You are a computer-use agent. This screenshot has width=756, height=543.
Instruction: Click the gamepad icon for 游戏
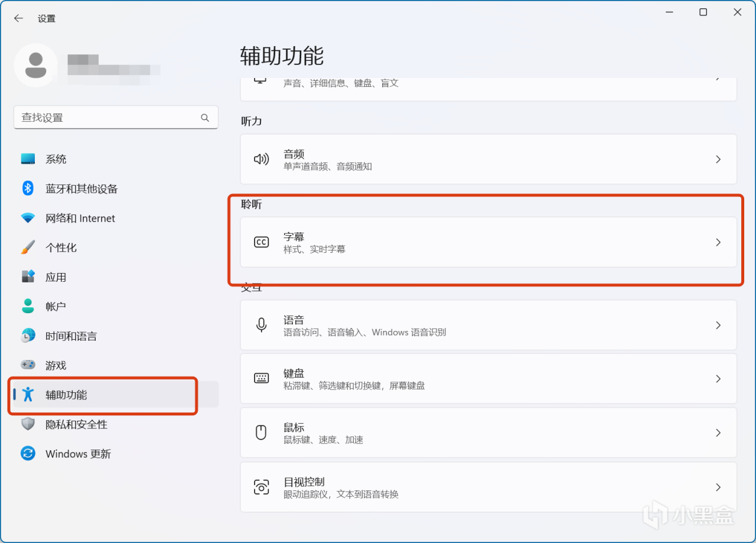pyautogui.click(x=28, y=365)
